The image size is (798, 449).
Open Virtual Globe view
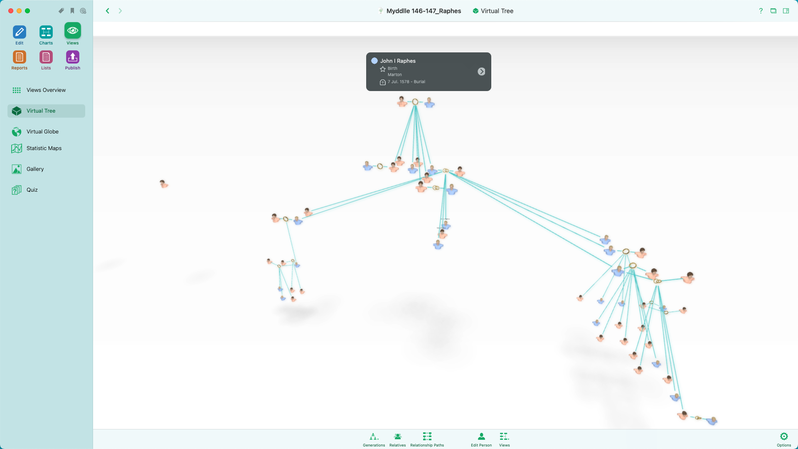click(46, 132)
